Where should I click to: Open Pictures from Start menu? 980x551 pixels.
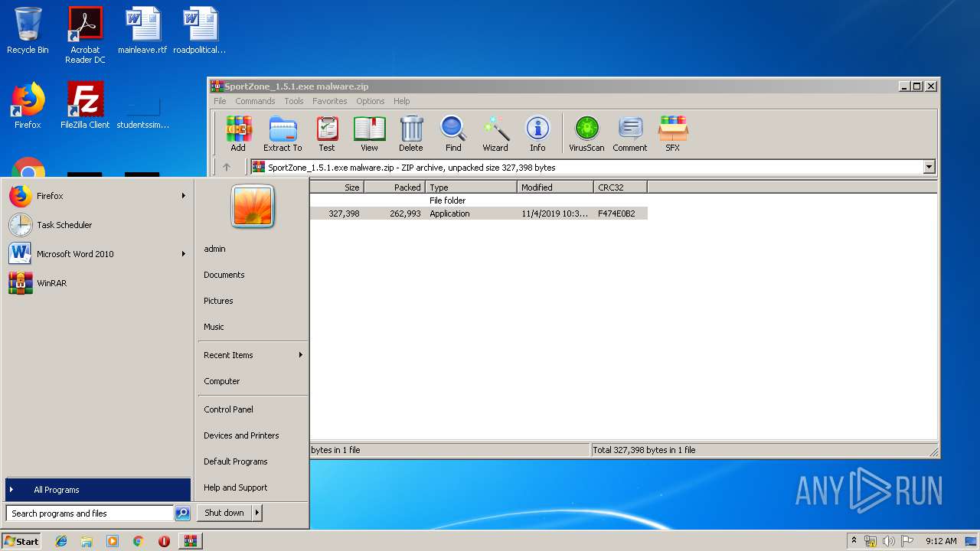click(218, 301)
